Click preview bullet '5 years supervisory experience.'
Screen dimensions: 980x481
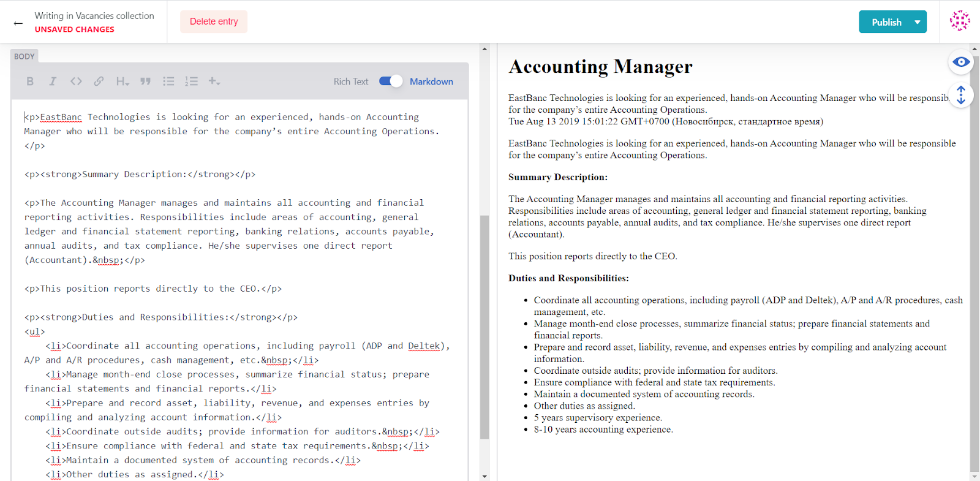598,417
